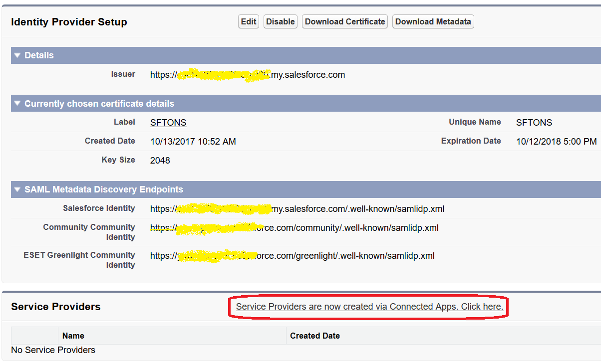Click the Details disclosure triangle icon

(x=17, y=55)
